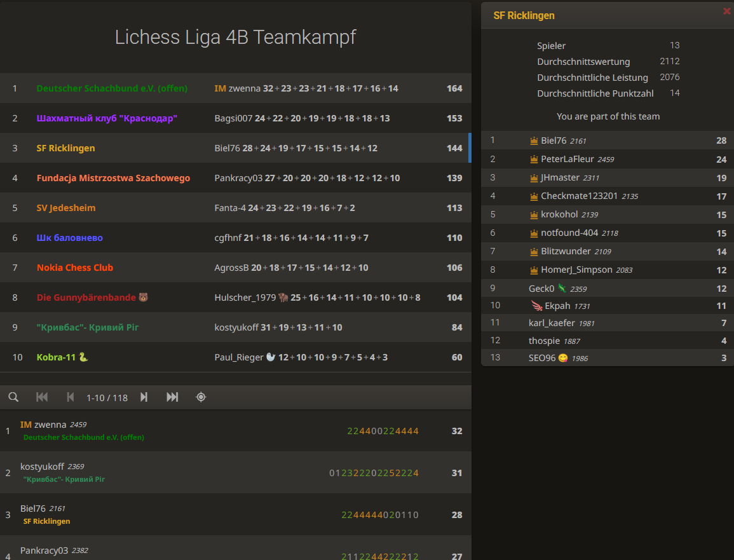Open the Deutscher Schachbund e.V. team row
734x560 pixels.
(x=112, y=88)
